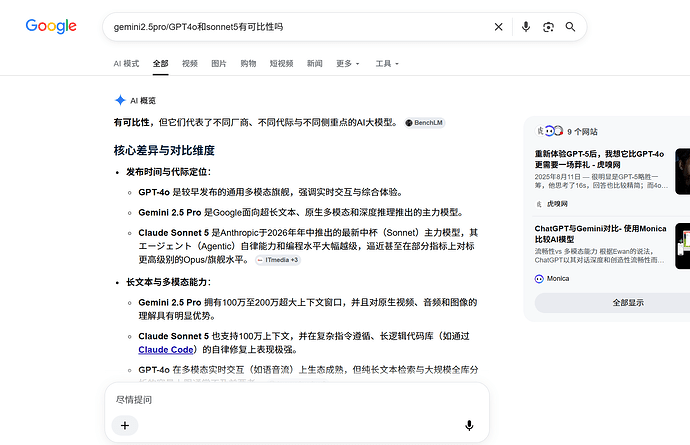Click the 9 个网站 source icons
The image size is (690, 445).
tap(549, 131)
